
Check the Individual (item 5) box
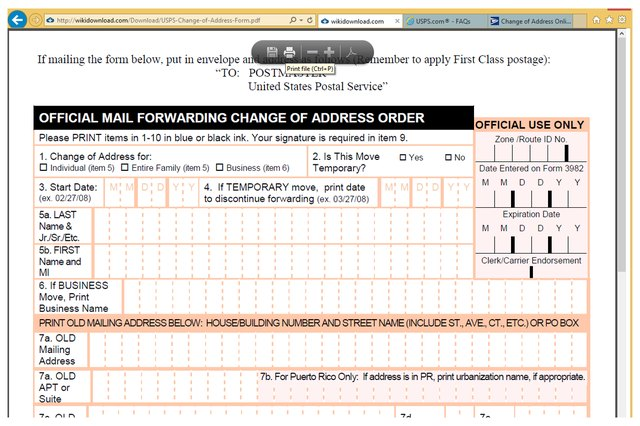tap(43, 167)
